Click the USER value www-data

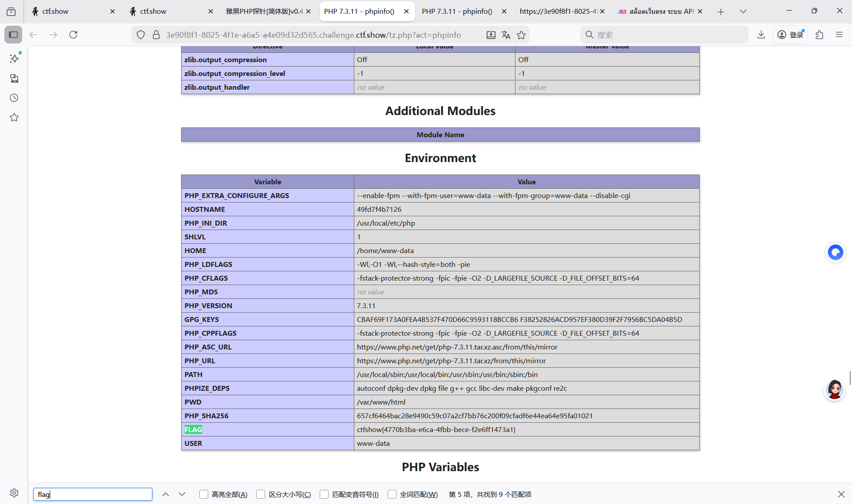click(x=373, y=443)
